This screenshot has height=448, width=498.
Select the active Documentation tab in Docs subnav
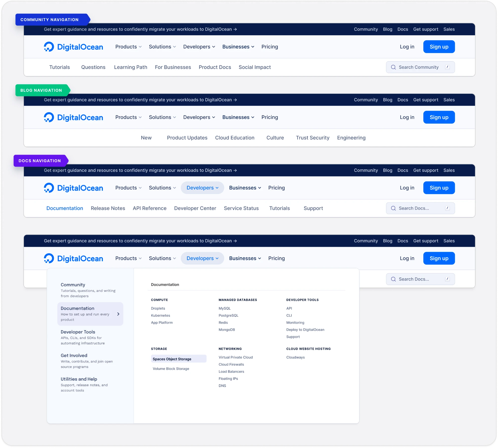[x=65, y=208]
